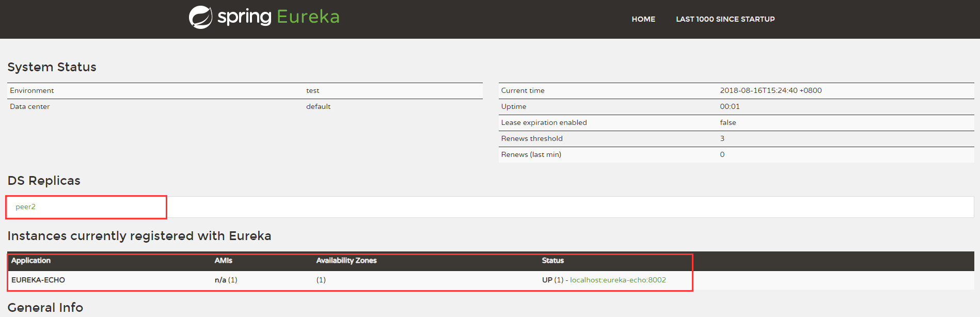
Task: Click the System Status heading
Action: [52, 67]
